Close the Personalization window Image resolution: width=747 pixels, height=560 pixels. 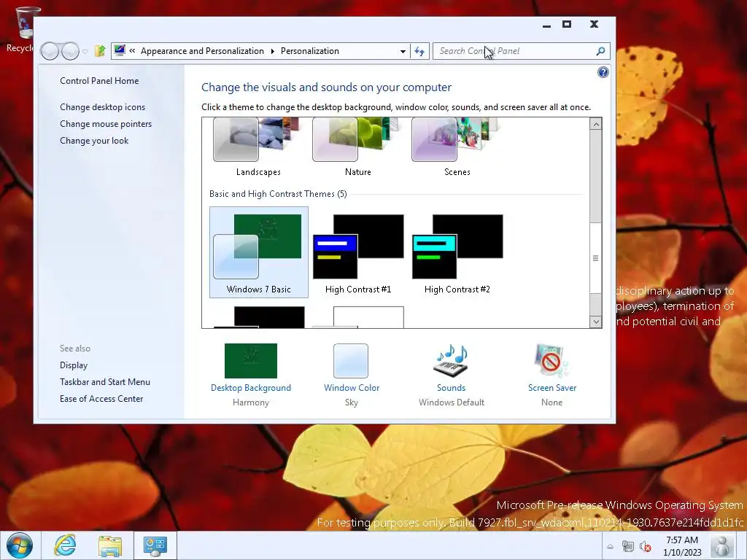coord(594,24)
